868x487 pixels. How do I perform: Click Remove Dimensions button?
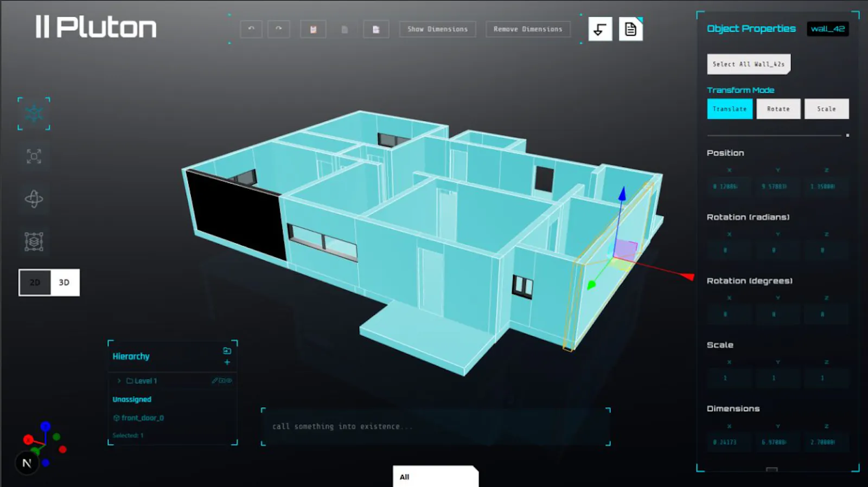click(x=528, y=29)
